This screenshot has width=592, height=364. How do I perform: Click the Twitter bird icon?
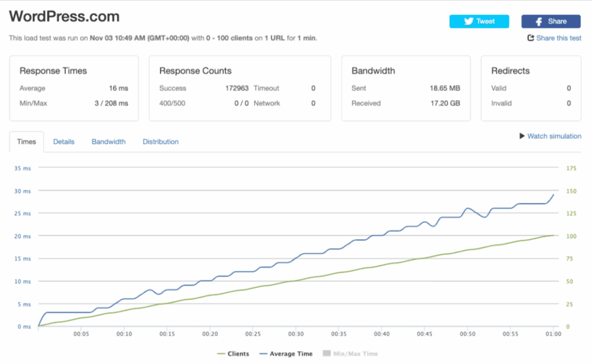pyautogui.click(x=469, y=21)
